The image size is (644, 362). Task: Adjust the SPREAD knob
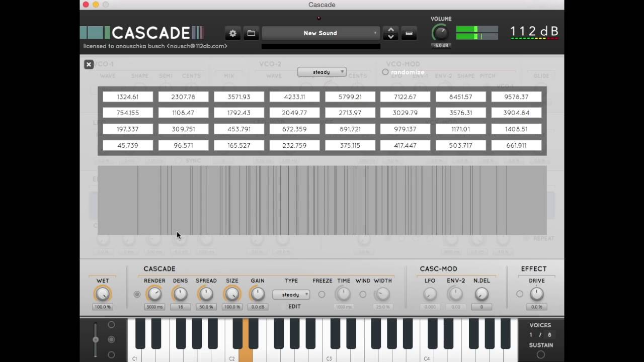(206, 294)
